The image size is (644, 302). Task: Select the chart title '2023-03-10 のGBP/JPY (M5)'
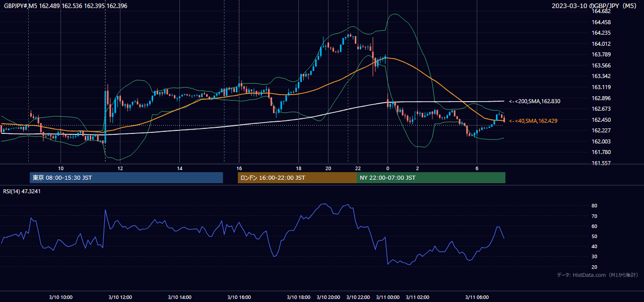[x=595, y=6]
